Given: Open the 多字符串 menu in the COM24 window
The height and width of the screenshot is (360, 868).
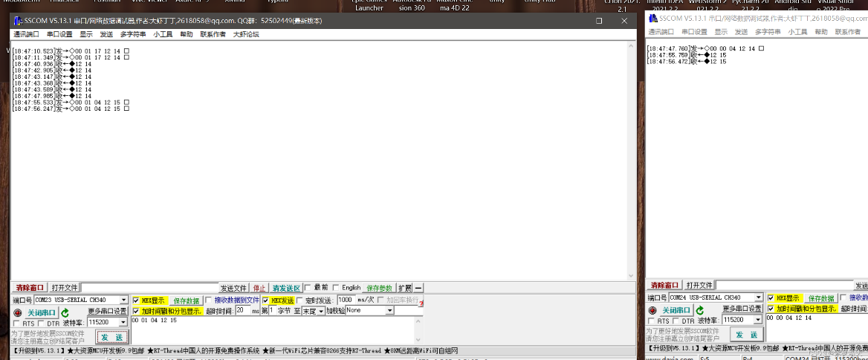Looking at the screenshot, I should coord(768,32).
